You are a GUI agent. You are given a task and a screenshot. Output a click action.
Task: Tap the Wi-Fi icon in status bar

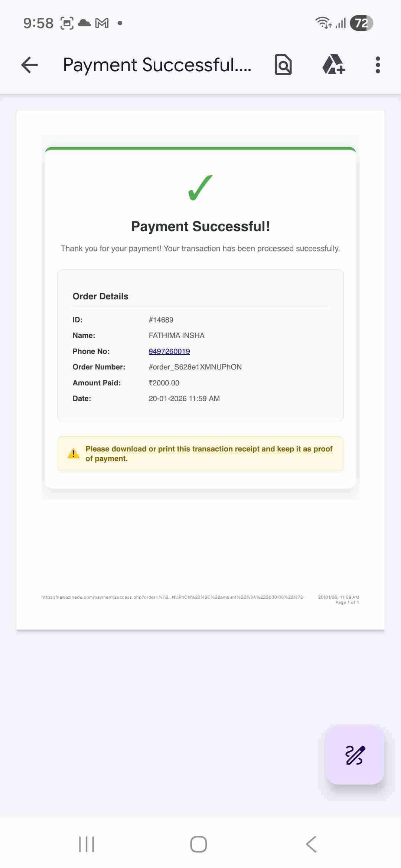tap(323, 23)
